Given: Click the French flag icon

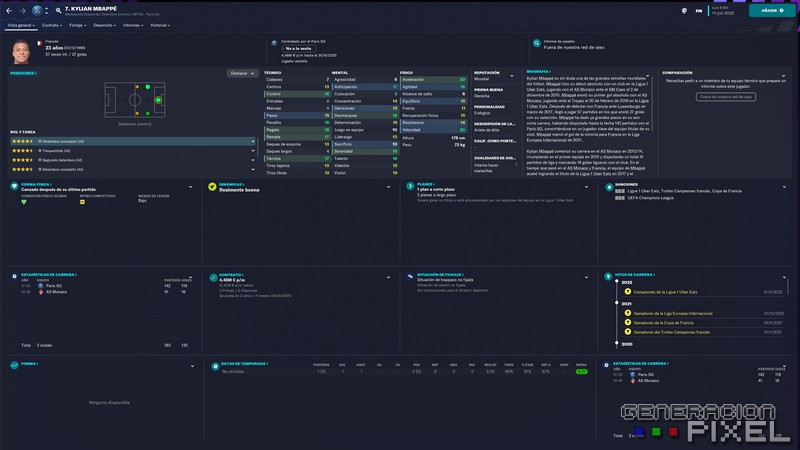Looking at the screenshot, I should [x=39, y=43].
